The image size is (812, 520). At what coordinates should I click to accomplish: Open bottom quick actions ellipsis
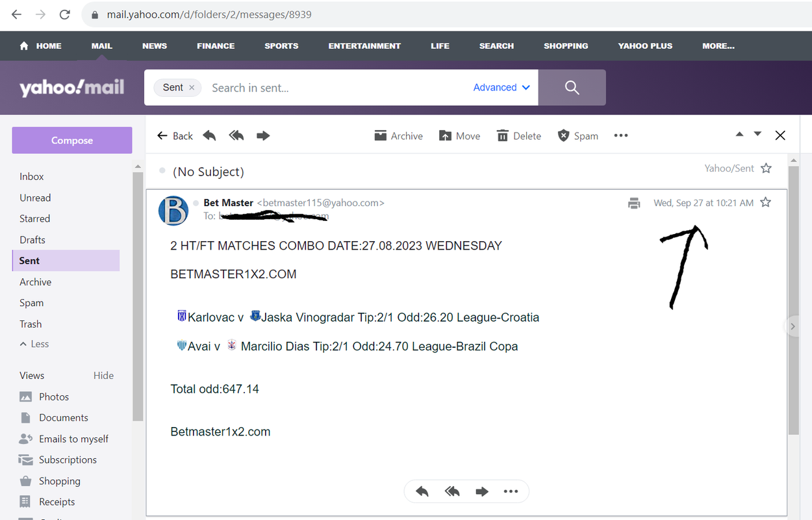tap(511, 491)
